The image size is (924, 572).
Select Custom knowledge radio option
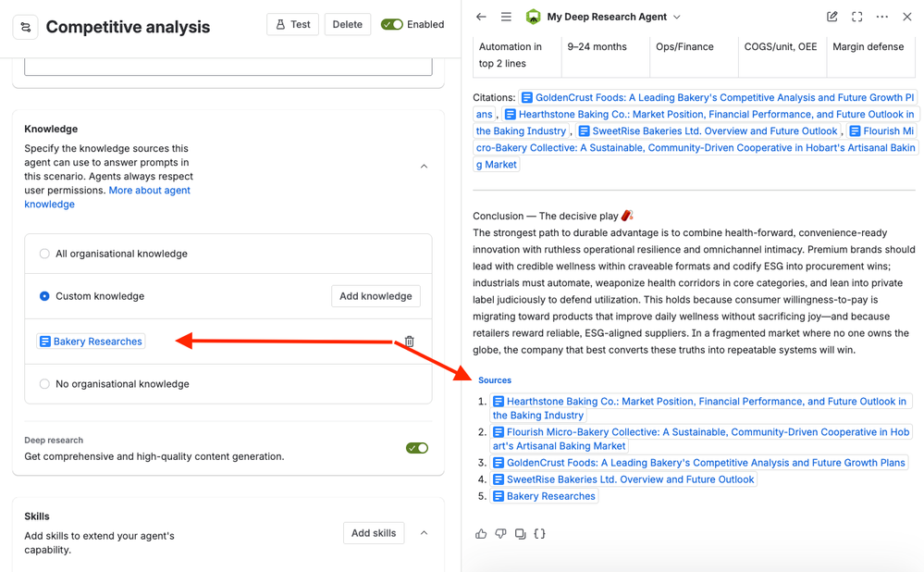click(44, 296)
